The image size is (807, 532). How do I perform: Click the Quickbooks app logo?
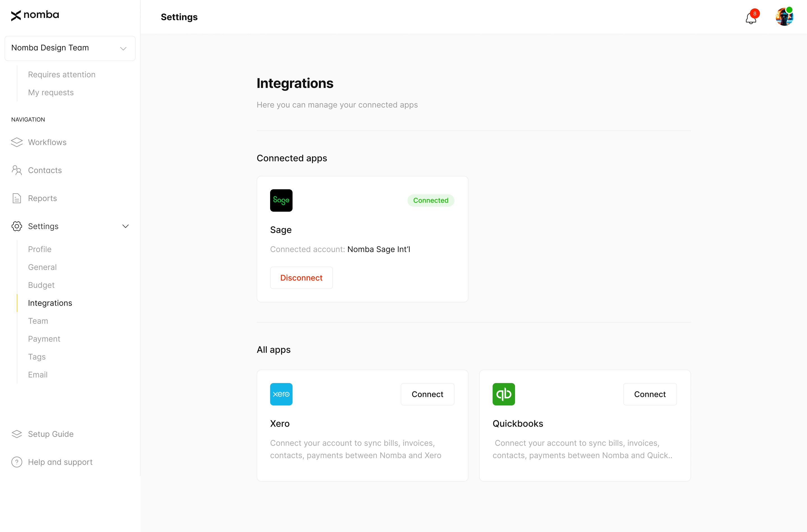coord(504,394)
